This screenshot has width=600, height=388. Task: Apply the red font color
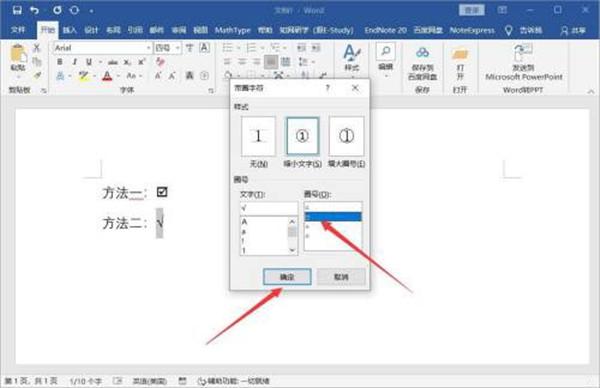point(108,76)
